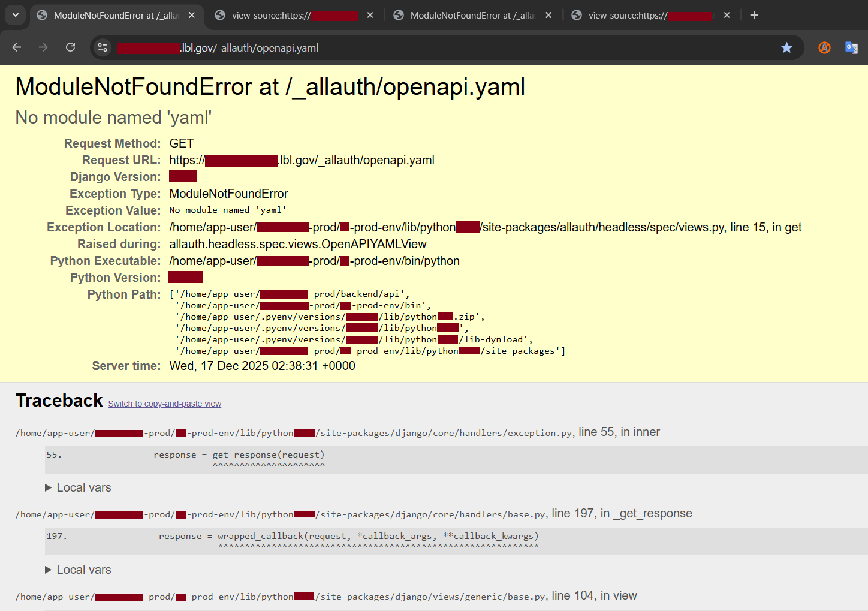868x611 pixels.
Task: Click the orange content-blocker extension icon
Action: coord(824,47)
